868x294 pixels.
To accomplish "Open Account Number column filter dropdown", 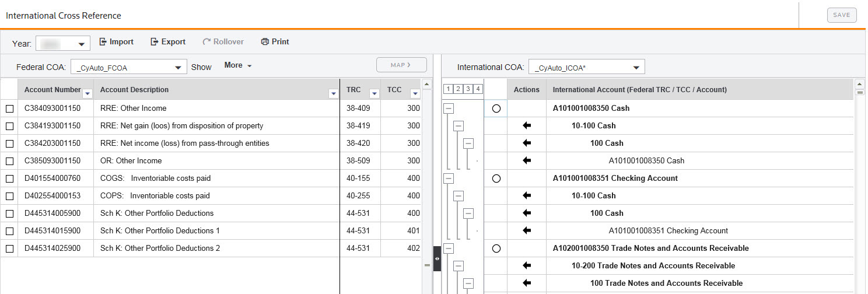I will coord(87,93).
